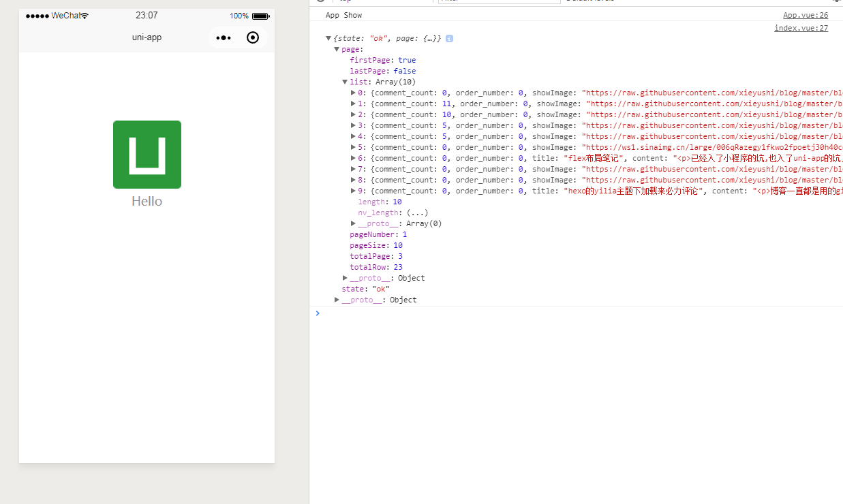Click the lastPage: false property
This screenshot has width=843, height=504.
click(x=382, y=72)
